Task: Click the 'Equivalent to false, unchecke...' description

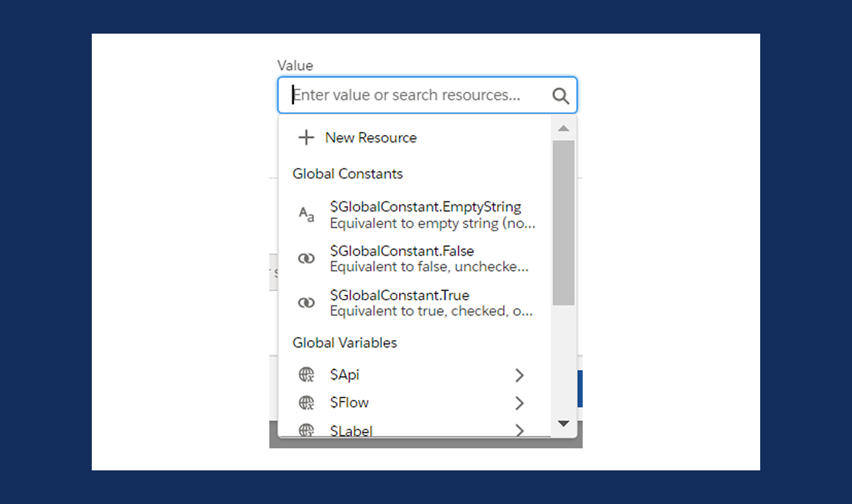Action: point(429,267)
